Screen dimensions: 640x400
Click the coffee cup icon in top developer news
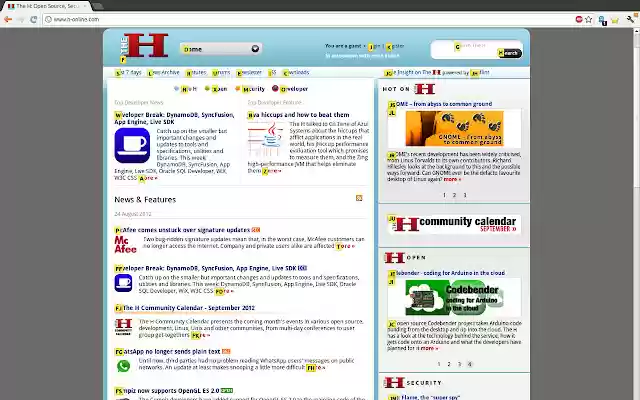pos(132,145)
